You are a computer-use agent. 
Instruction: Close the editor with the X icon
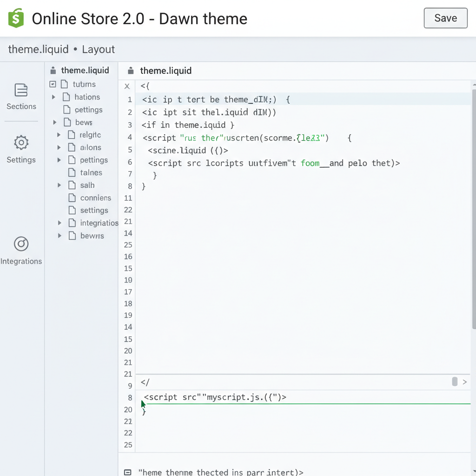pyautogui.click(x=127, y=86)
